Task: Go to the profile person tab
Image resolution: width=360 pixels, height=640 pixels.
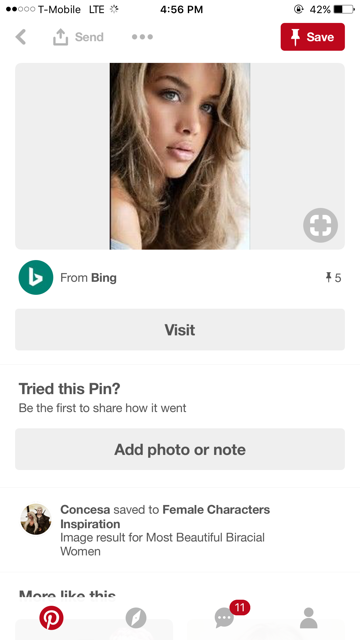Action: pyautogui.click(x=309, y=618)
